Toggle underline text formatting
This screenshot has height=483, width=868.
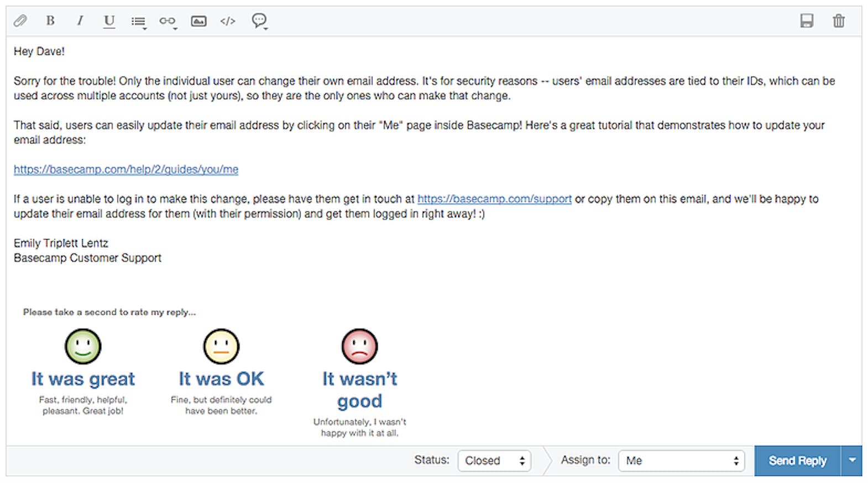pyautogui.click(x=109, y=21)
